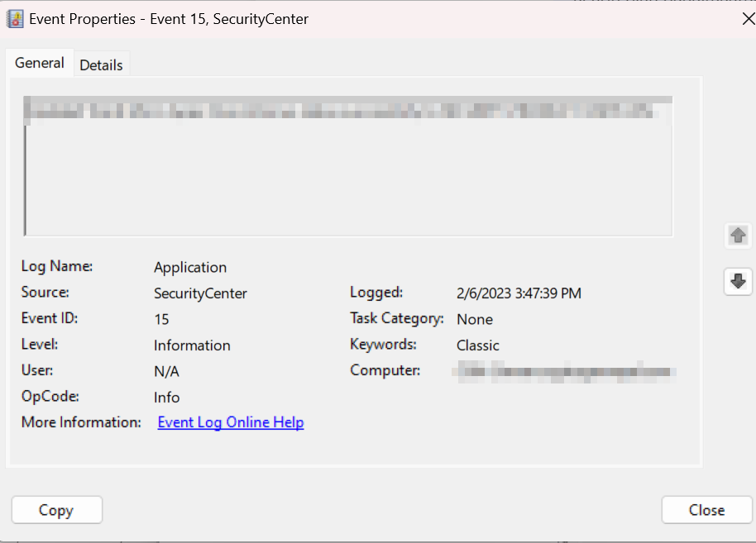
Task: Switch to the General tab
Action: 40,62
